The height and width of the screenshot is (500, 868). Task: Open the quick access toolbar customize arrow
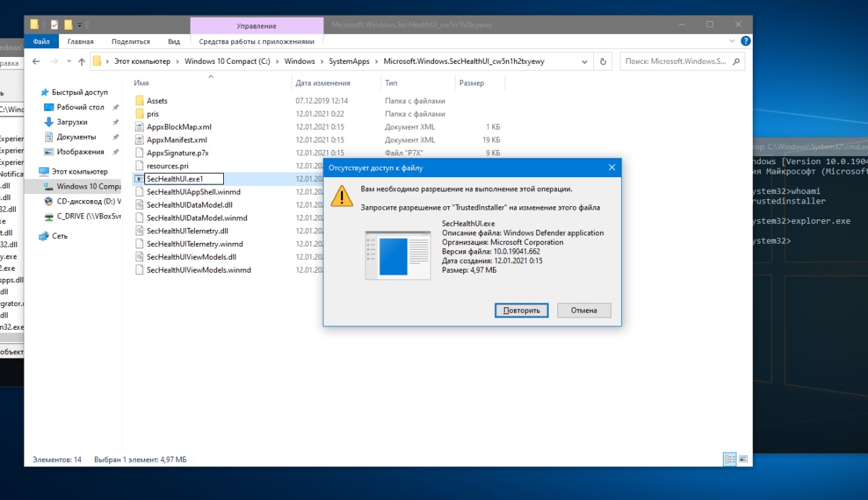click(x=80, y=25)
